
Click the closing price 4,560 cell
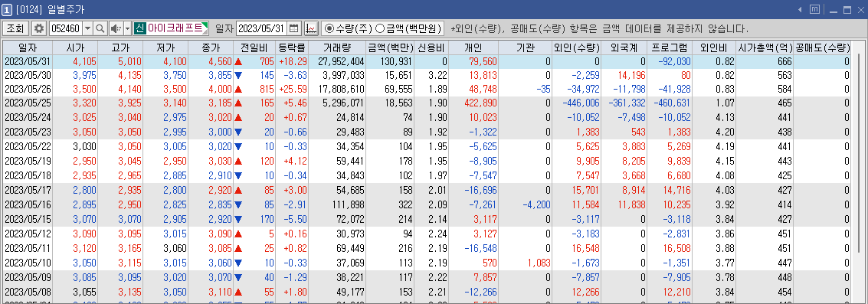pyautogui.click(x=211, y=61)
